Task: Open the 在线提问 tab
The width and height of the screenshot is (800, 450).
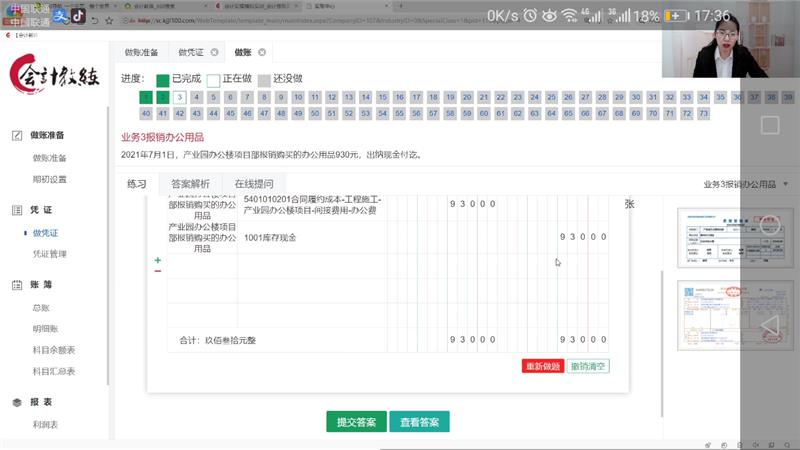Action: pyautogui.click(x=253, y=184)
